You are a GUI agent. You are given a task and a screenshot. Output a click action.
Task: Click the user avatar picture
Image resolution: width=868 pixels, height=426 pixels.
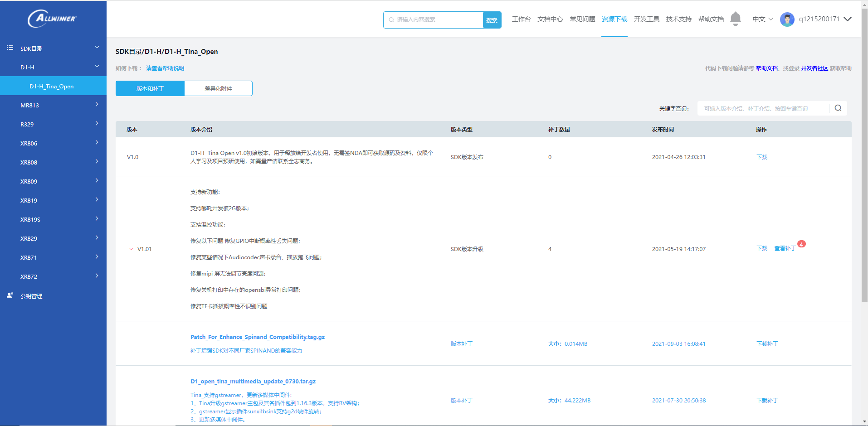(x=787, y=19)
